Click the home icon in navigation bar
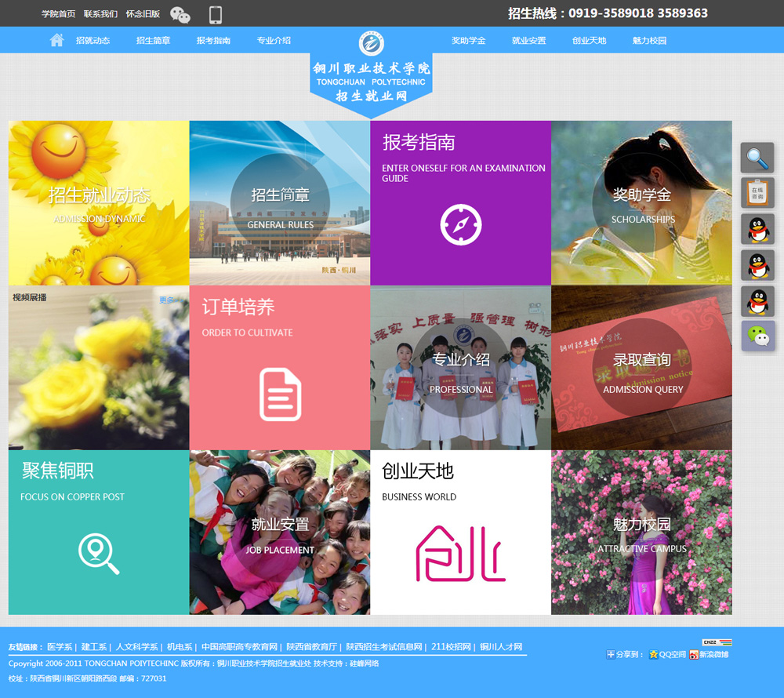The height and width of the screenshot is (698, 784). tap(56, 40)
